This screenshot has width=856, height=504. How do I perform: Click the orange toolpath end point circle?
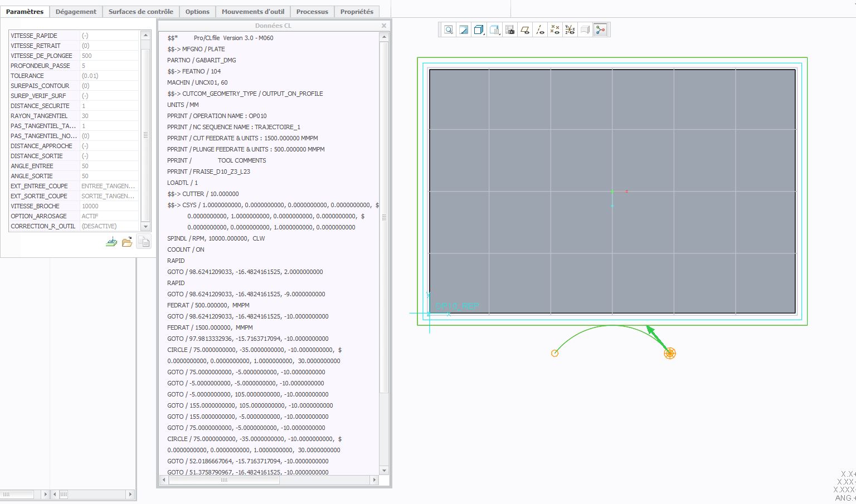tap(555, 353)
